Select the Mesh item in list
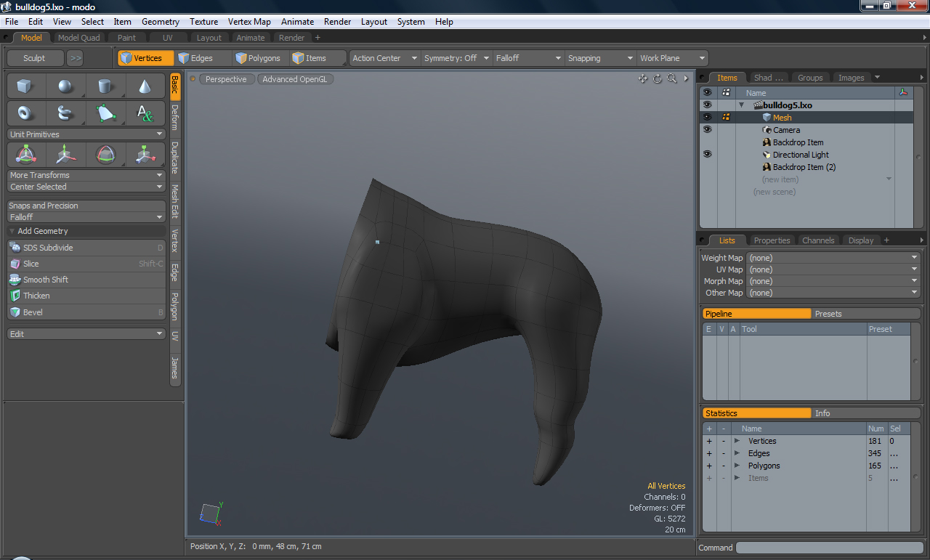Image resolution: width=930 pixels, height=560 pixels. tap(783, 118)
